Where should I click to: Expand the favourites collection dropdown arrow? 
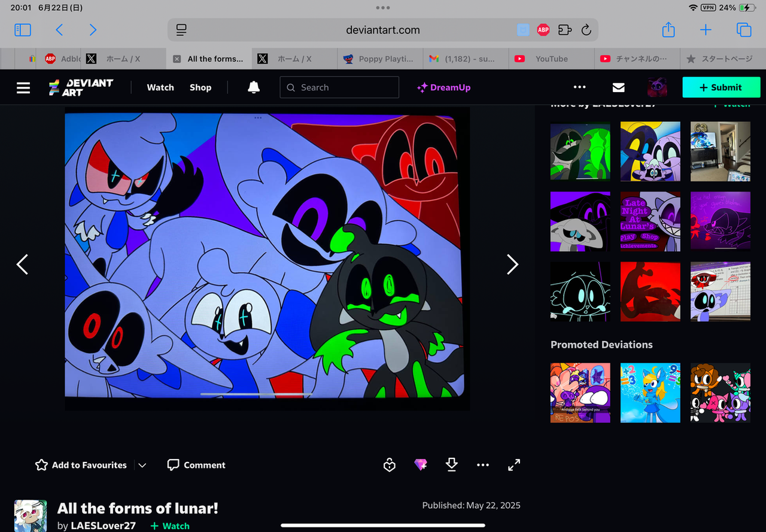click(142, 465)
